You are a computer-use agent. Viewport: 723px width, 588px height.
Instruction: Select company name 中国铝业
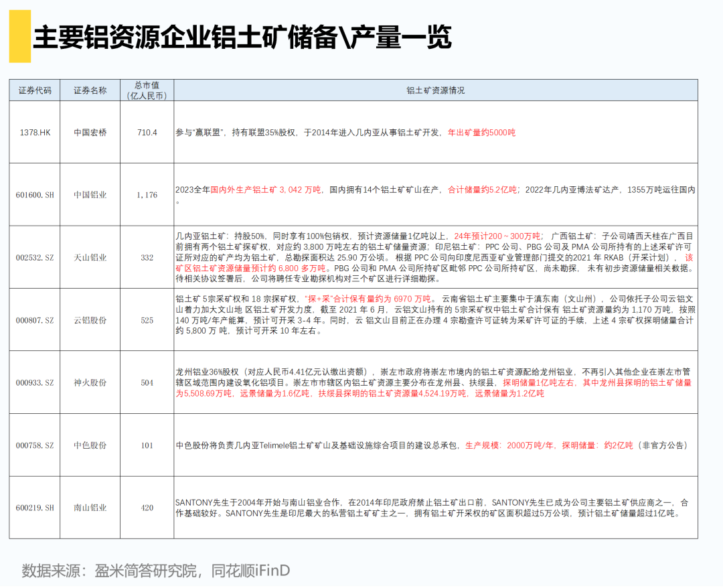point(90,195)
